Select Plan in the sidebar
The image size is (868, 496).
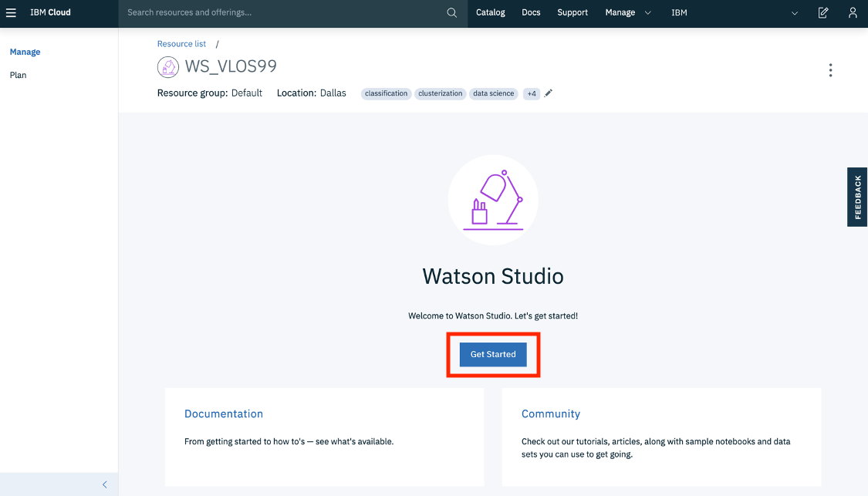point(18,75)
